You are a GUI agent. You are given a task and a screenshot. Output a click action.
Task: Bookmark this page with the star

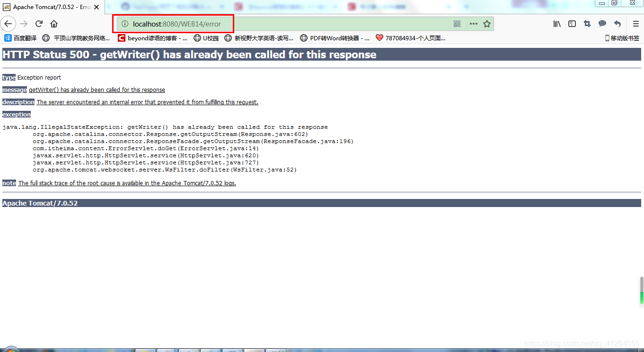point(486,24)
